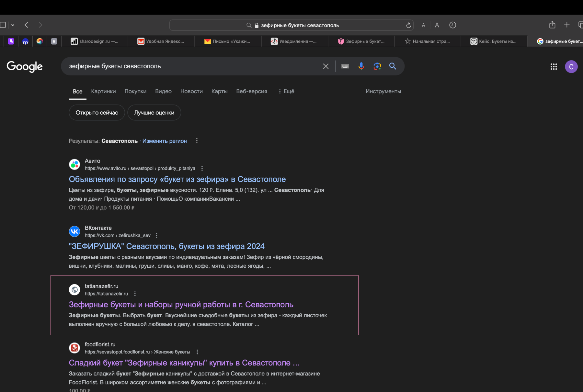
Task: Select the Новости tab
Action: (x=191, y=91)
